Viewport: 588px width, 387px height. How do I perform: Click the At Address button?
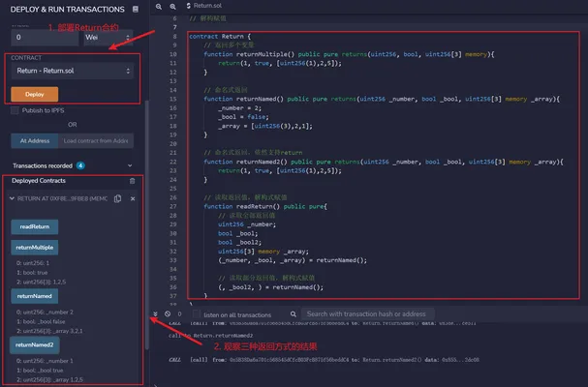pos(35,141)
